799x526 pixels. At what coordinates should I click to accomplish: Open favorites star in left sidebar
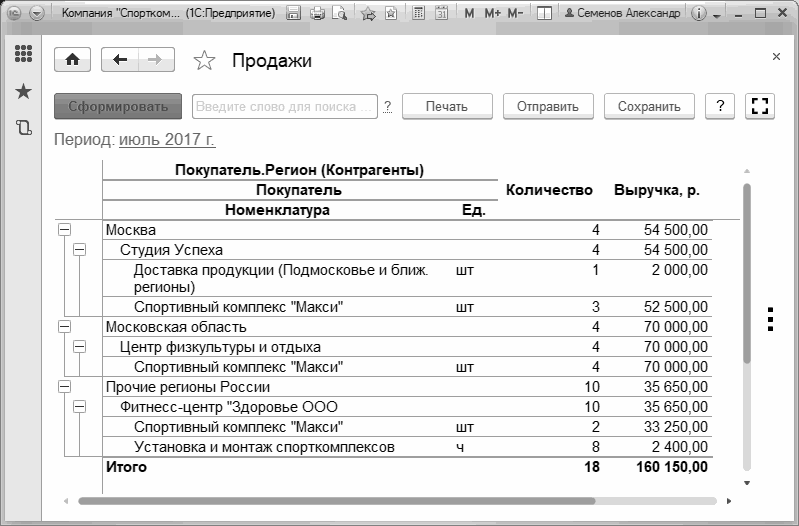pos(23,92)
